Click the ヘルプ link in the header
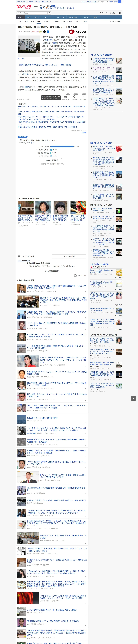Screen dimensions: 138x644 (94, 2)
